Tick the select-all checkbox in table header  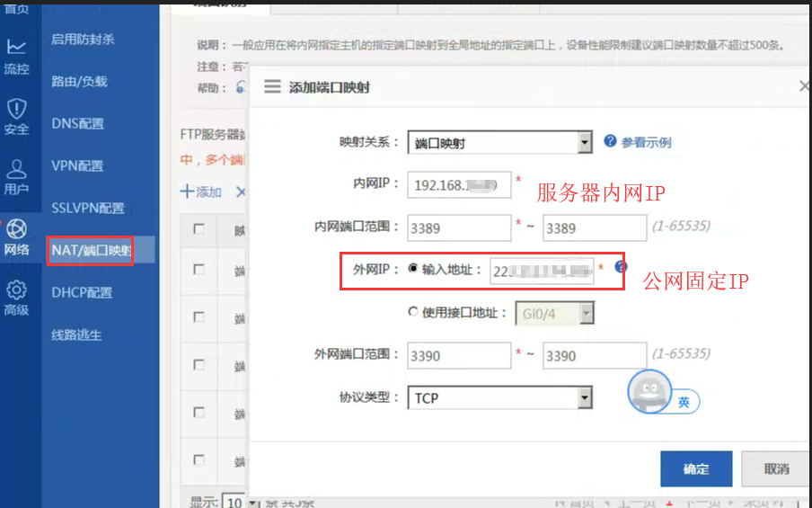pyautogui.click(x=199, y=229)
